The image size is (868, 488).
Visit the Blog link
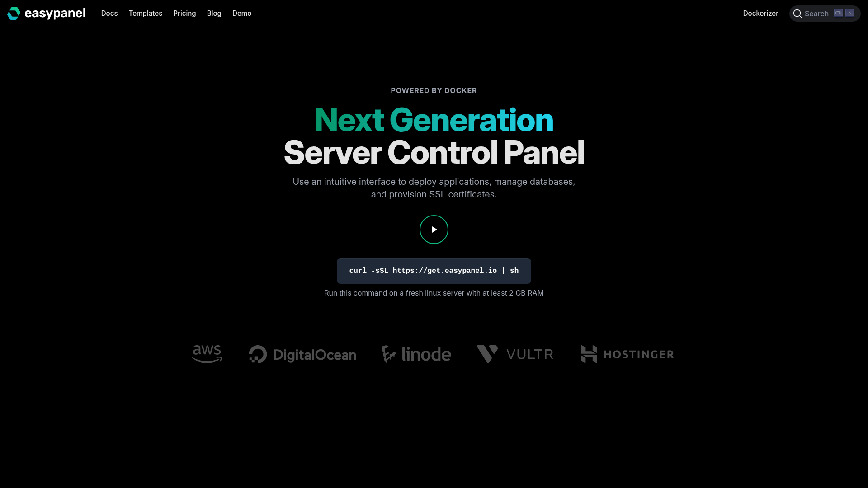[214, 14]
